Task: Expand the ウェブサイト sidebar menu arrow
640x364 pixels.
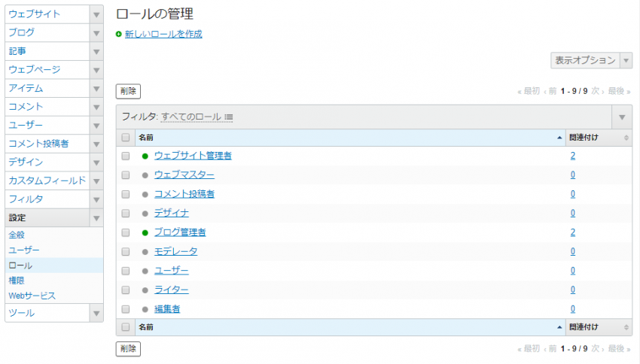Action: click(96, 15)
